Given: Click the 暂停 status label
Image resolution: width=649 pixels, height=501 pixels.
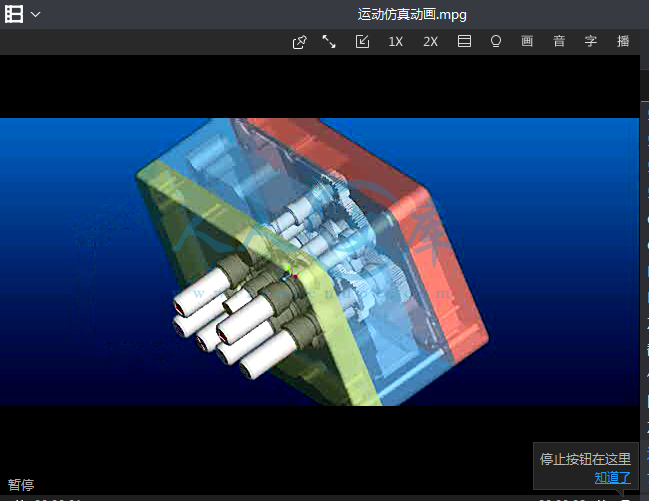Looking at the screenshot, I should pos(21,485).
